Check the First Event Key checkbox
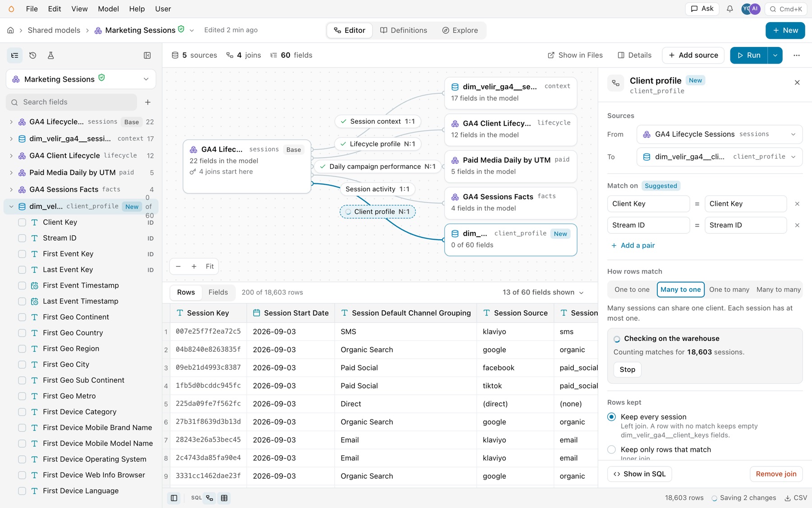The image size is (812, 508). (x=22, y=254)
